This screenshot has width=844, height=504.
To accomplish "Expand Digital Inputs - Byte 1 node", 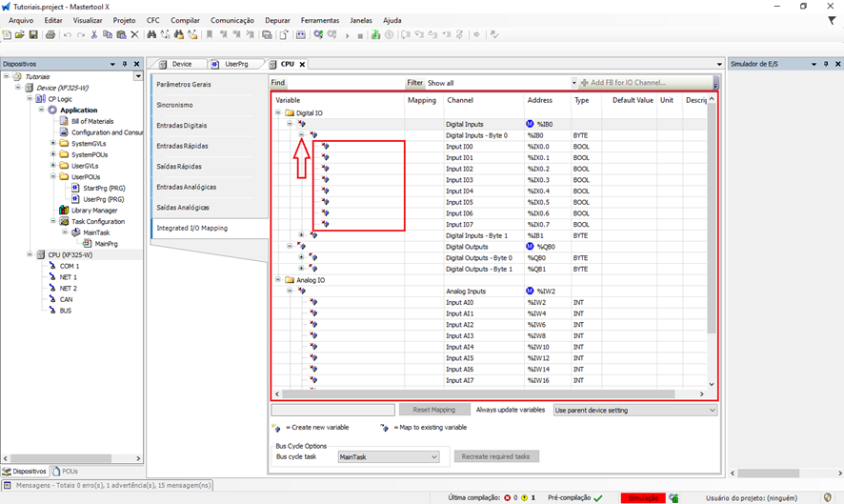I will tap(301, 235).
